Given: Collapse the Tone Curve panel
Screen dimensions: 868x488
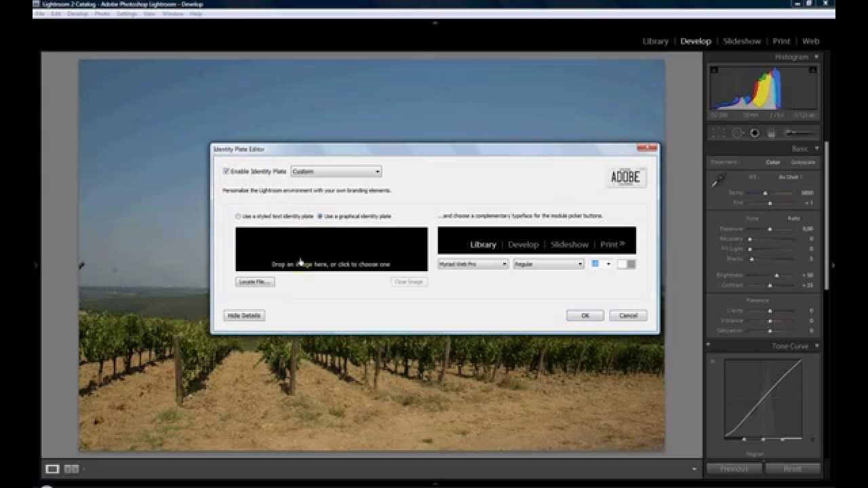Looking at the screenshot, I should [x=816, y=346].
